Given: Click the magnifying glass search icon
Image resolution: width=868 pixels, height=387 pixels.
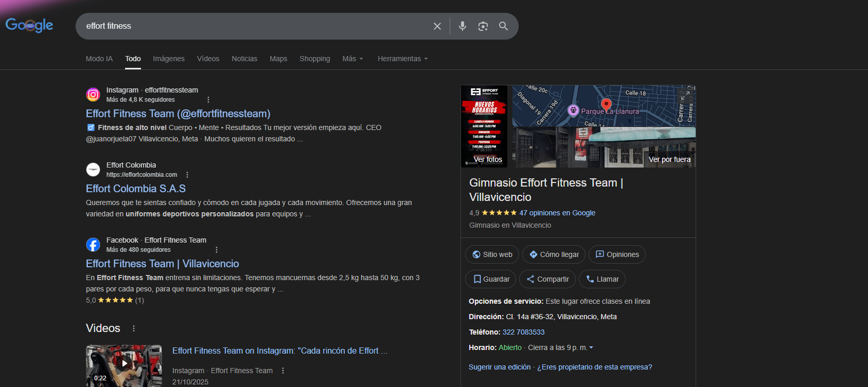Looking at the screenshot, I should (x=503, y=26).
